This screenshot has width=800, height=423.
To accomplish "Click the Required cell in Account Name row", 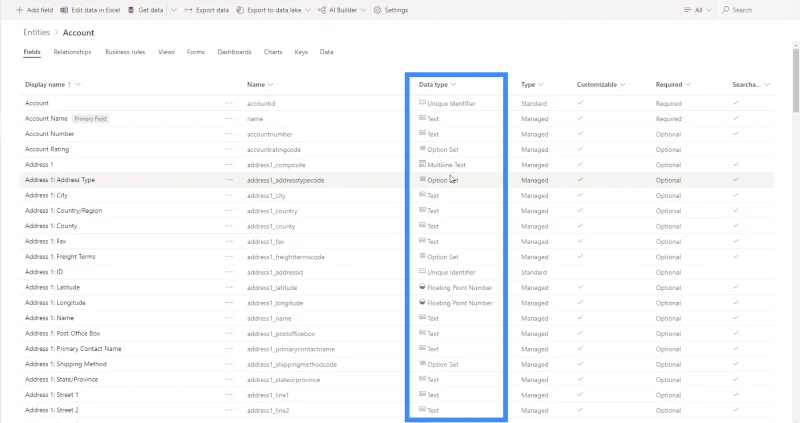I will point(668,119).
